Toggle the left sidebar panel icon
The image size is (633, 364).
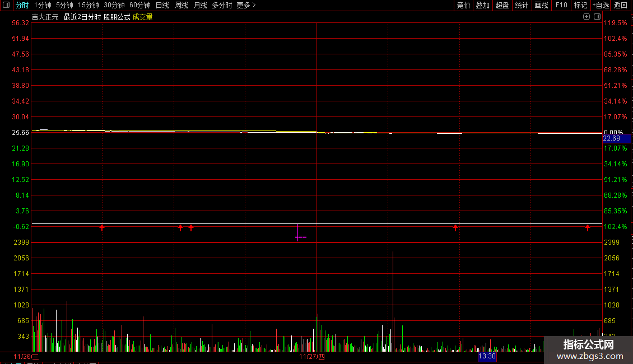point(6,5)
